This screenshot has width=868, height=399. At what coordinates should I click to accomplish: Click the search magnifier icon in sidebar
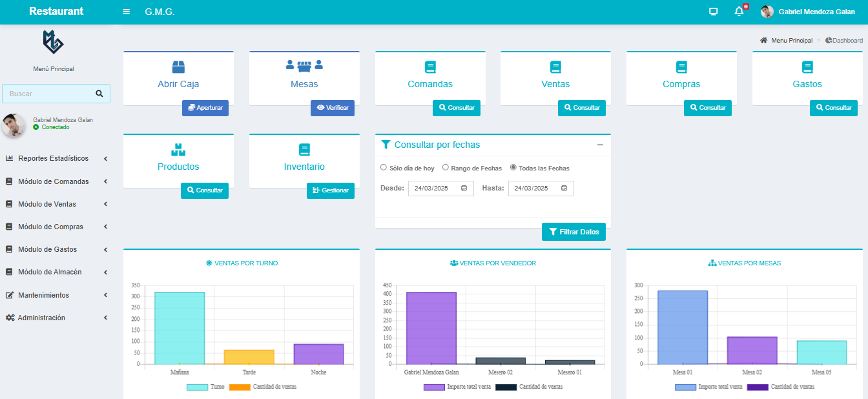pyautogui.click(x=99, y=94)
